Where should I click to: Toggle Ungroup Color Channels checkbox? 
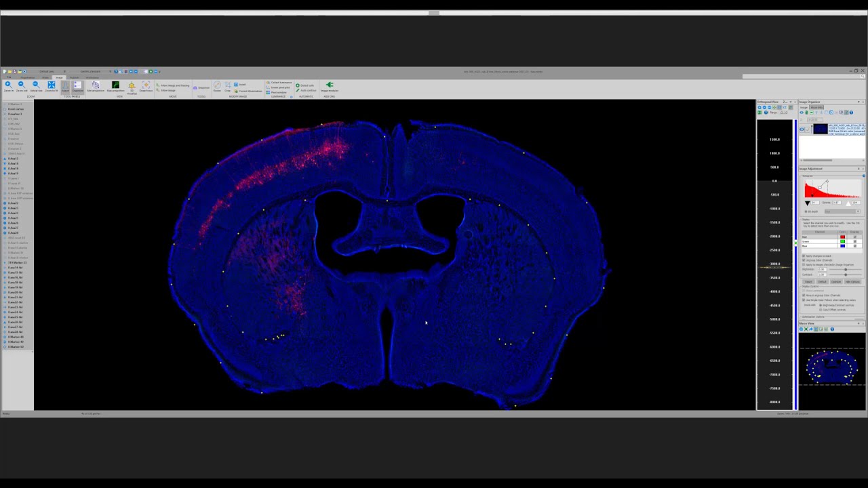(804, 260)
